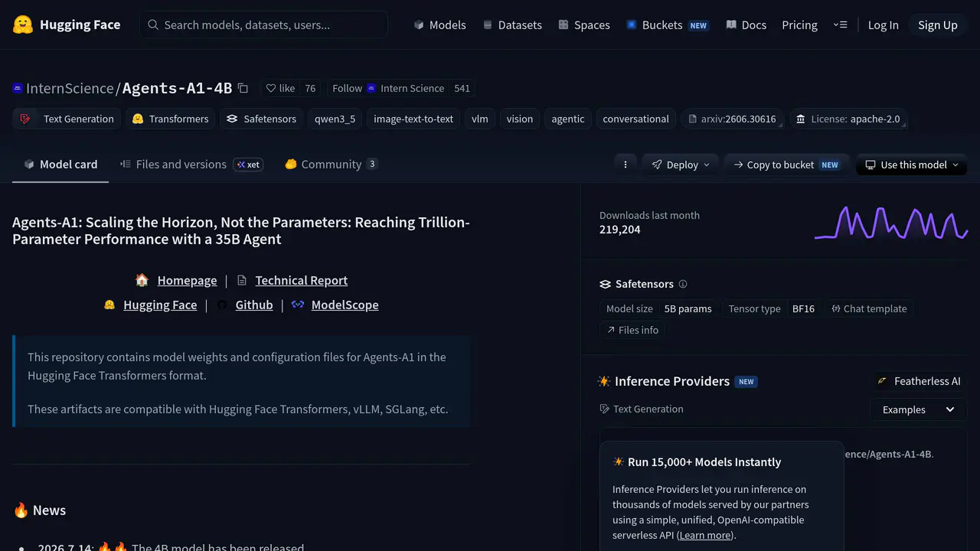Click the qwen3_5 tag
The image size is (980, 551).
[335, 119]
